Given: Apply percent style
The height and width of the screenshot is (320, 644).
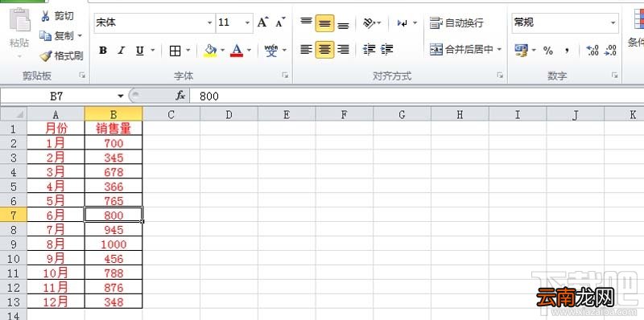Looking at the screenshot, I should coord(548,51).
